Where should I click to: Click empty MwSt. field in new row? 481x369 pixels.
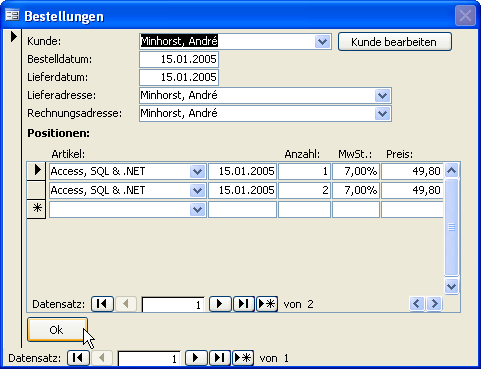[356, 209]
